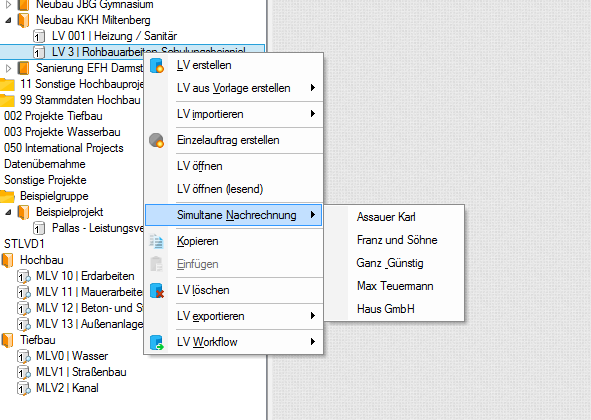
Task: Click the MLV 10 Erdarbeiten icon
Action: (x=24, y=276)
